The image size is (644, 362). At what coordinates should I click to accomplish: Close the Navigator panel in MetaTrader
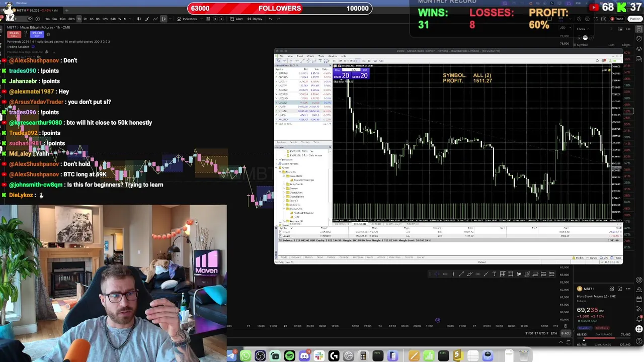[x=330, y=147]
